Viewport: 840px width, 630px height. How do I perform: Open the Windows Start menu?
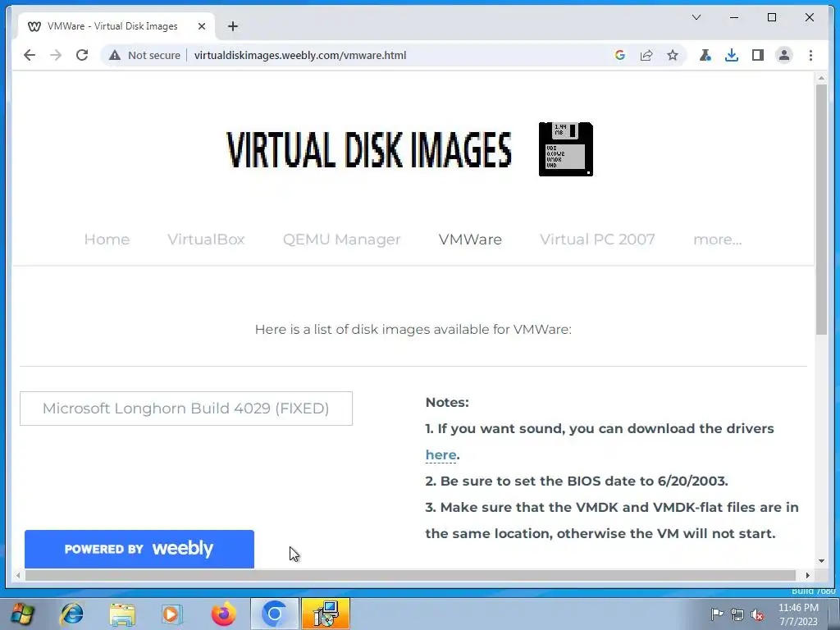pyautogui.click(x=22, y=614)
